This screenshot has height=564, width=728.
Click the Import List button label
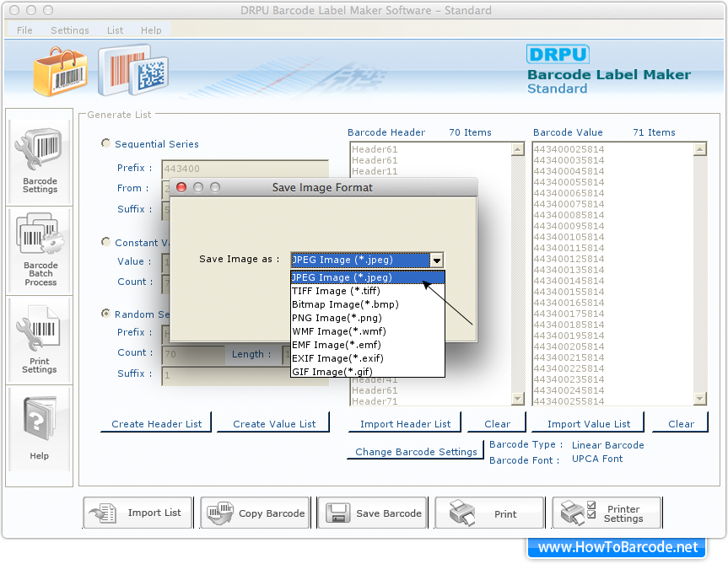(154, 513)
